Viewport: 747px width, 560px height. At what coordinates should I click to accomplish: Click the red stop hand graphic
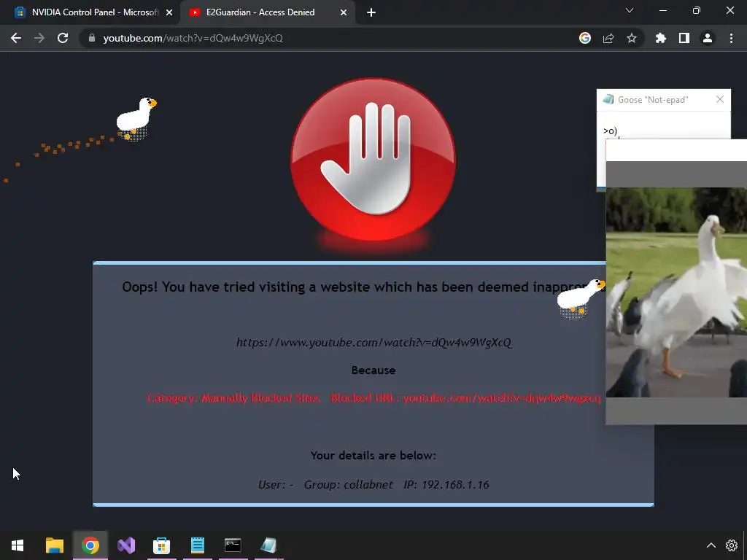373,160
